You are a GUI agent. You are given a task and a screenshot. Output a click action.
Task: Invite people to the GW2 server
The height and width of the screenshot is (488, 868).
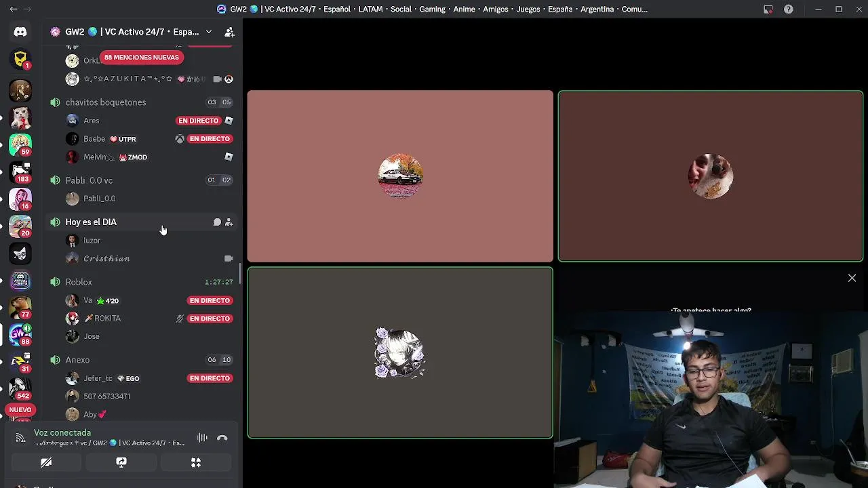229,32
